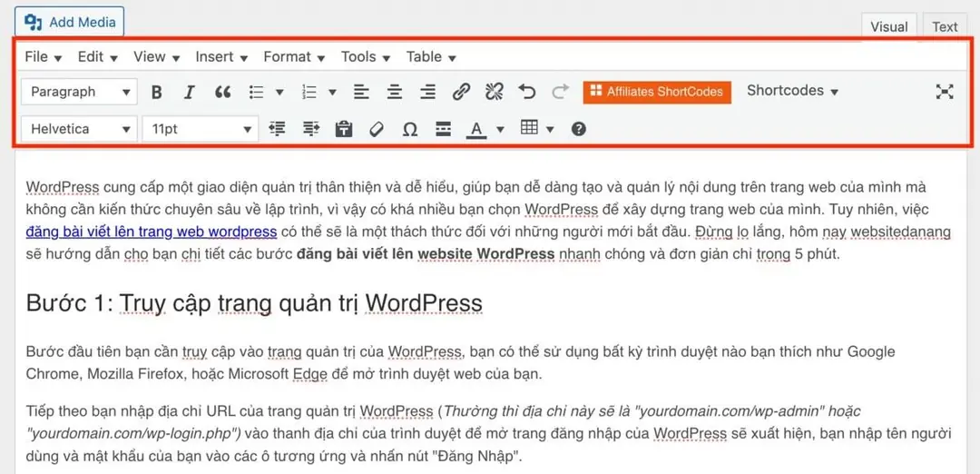Undo the last edit

(x=527, y=92)
